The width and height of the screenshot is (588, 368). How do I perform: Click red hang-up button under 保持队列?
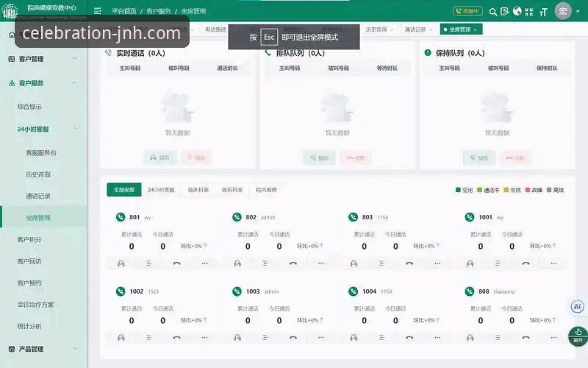tap(515, 158)
